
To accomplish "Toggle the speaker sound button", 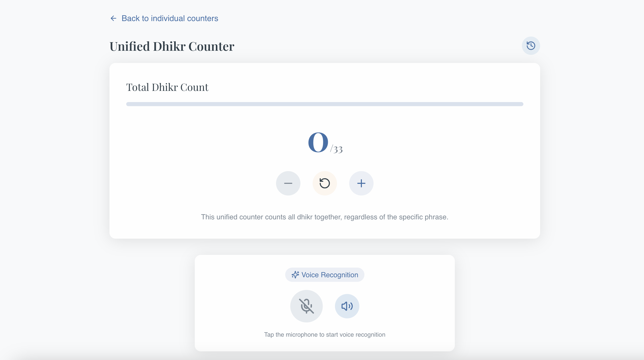I will click(x=347, y=306).
